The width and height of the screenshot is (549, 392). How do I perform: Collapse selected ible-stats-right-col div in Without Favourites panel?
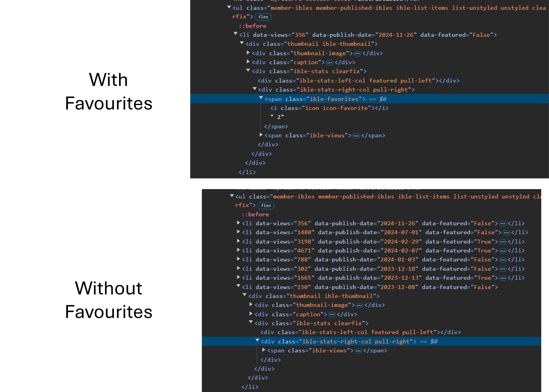click(x=257, y=340)
